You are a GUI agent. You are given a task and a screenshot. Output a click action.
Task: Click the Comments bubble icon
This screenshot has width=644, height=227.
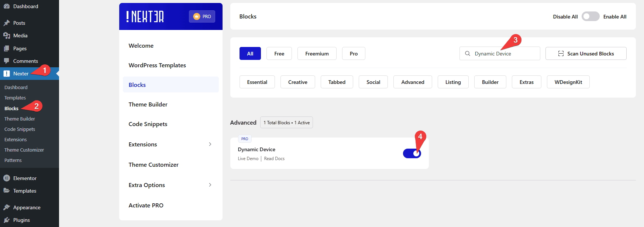[x=7, y=61]
